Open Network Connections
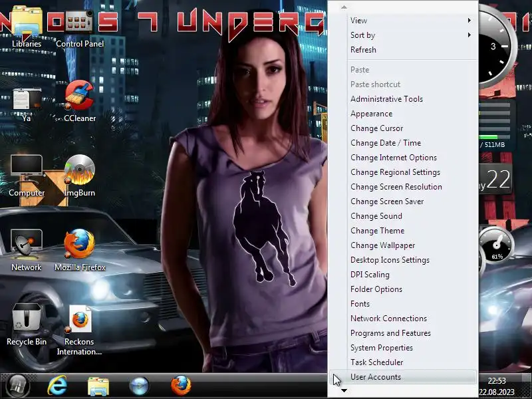532x399 pixels. pyautogui.click(x=412, y=318)
